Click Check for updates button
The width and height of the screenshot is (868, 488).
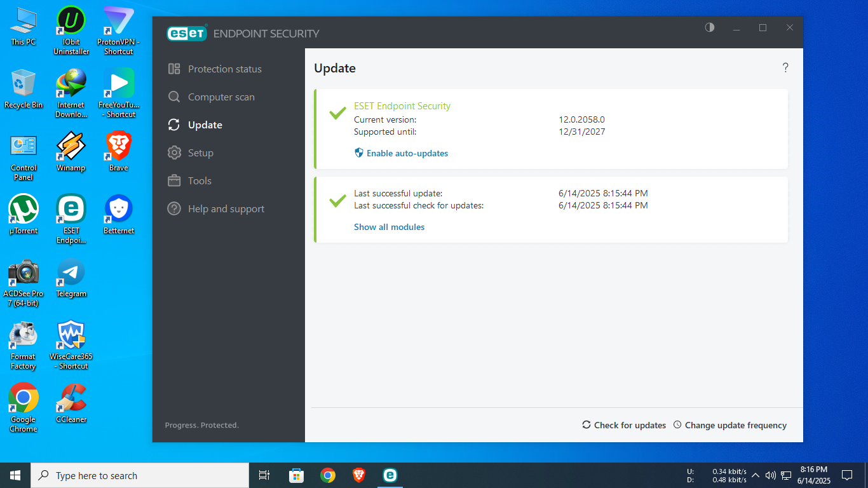click(624, 425)
